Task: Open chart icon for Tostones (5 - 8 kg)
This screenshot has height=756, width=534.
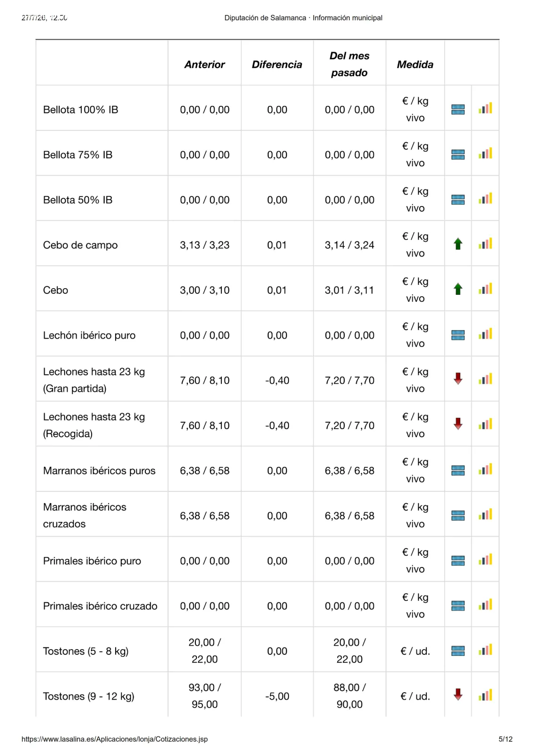Action: [485, 650]
